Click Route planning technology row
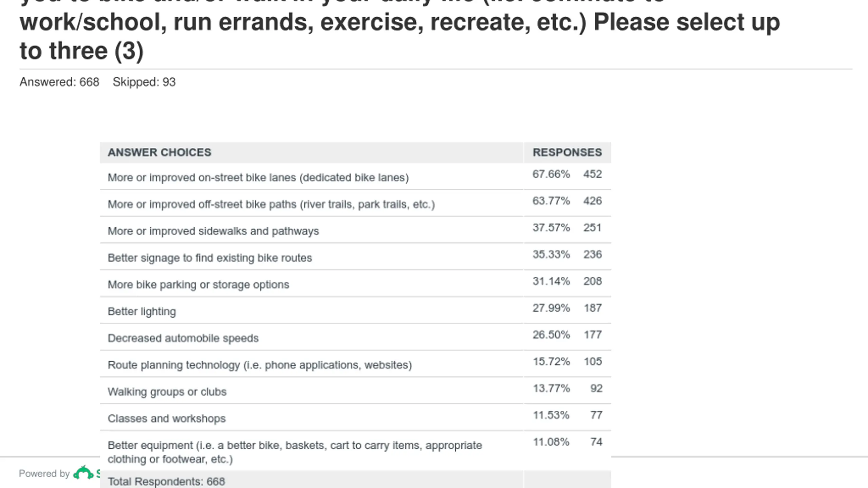Screen dimensions: 868x488 pyautogui.click(x=355, y=364)
